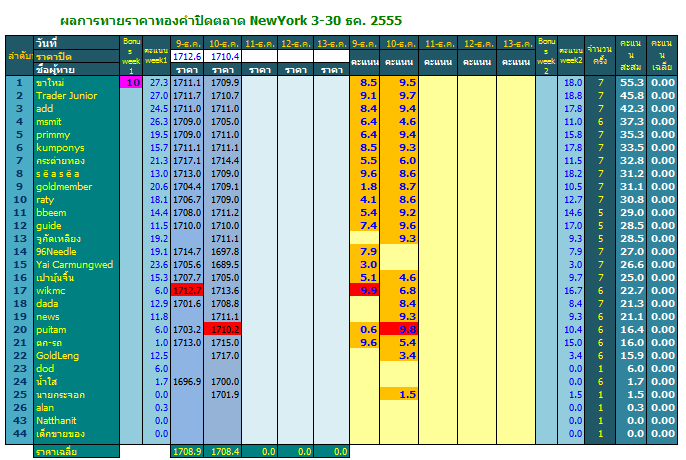
Task: Select the guessed price 1704.4
Action: [187, 186]
